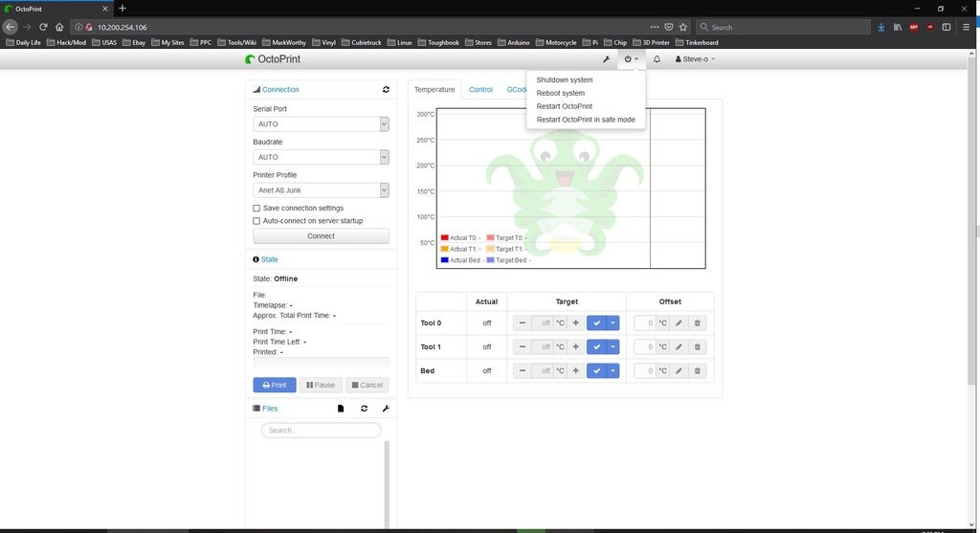The height and width of the screenshot is (533, 980).
Task: Open a new browser tab
Action: click(122, 8)
